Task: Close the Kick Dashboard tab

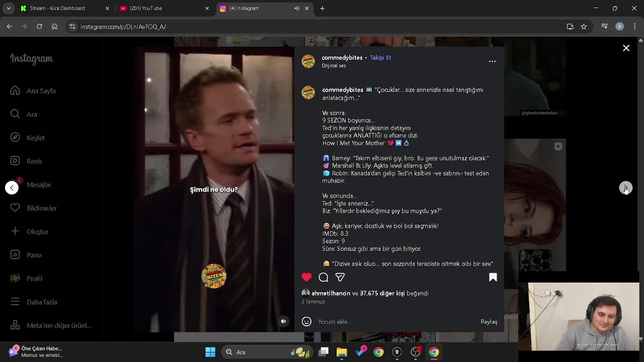Action: 107,9
